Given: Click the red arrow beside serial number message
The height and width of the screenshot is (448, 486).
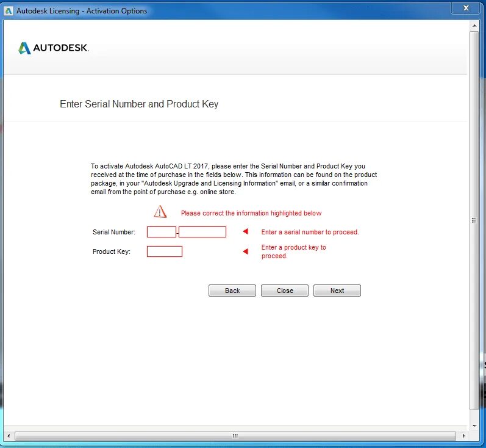Looking at the screenshot, I should click(x=246, y=231).
